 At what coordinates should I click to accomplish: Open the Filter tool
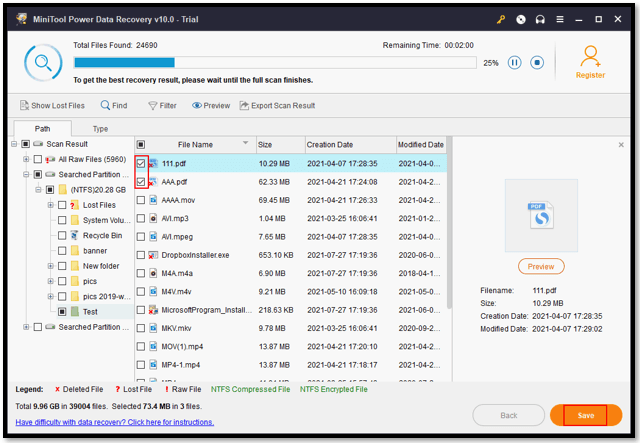pos(162,105)
